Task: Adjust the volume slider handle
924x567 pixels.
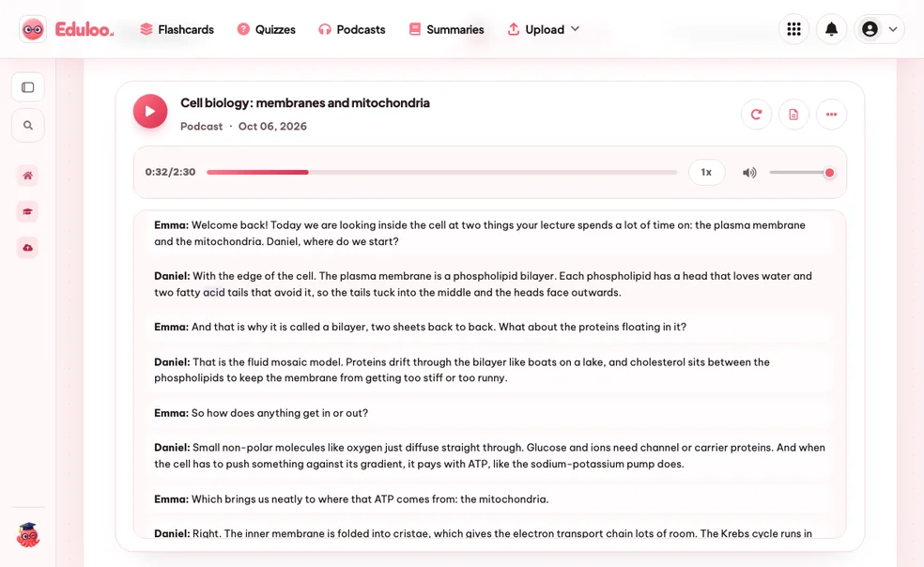Action: pyautogui.click(x=829, y=173)
